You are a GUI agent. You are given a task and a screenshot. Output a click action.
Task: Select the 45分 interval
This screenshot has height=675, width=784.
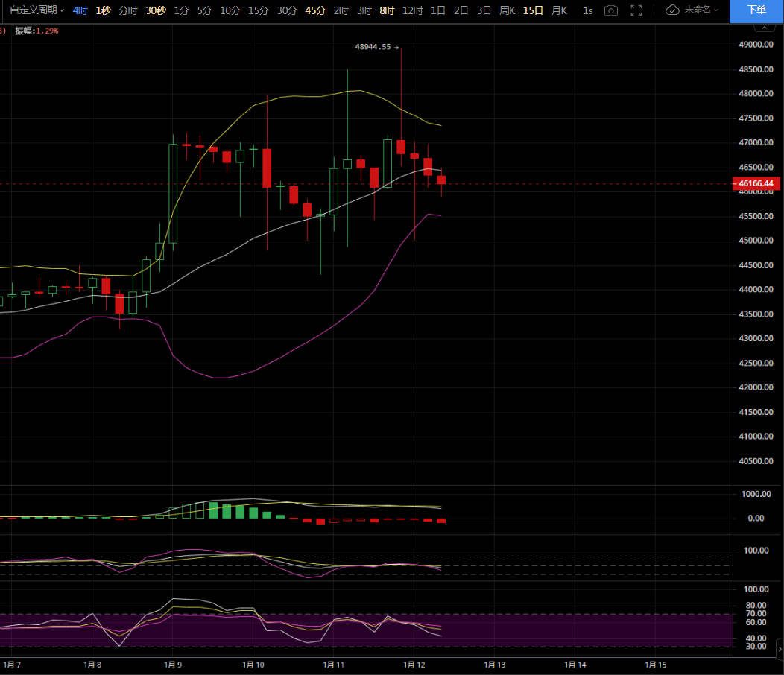315,10
